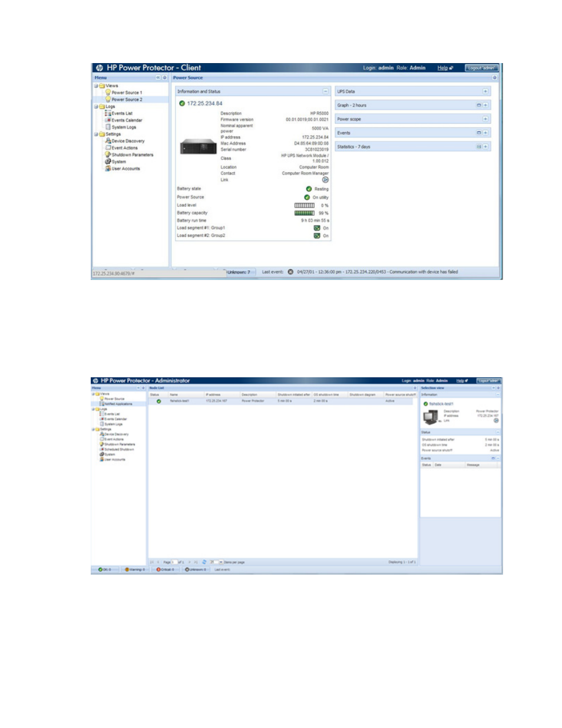The height and width of the screenshot is (728, 562).
Task: Click Help link in Client window
Action: click(442, 68)
